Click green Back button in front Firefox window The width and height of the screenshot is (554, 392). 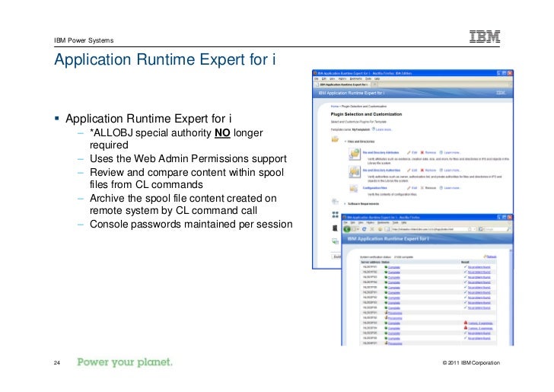347,229
